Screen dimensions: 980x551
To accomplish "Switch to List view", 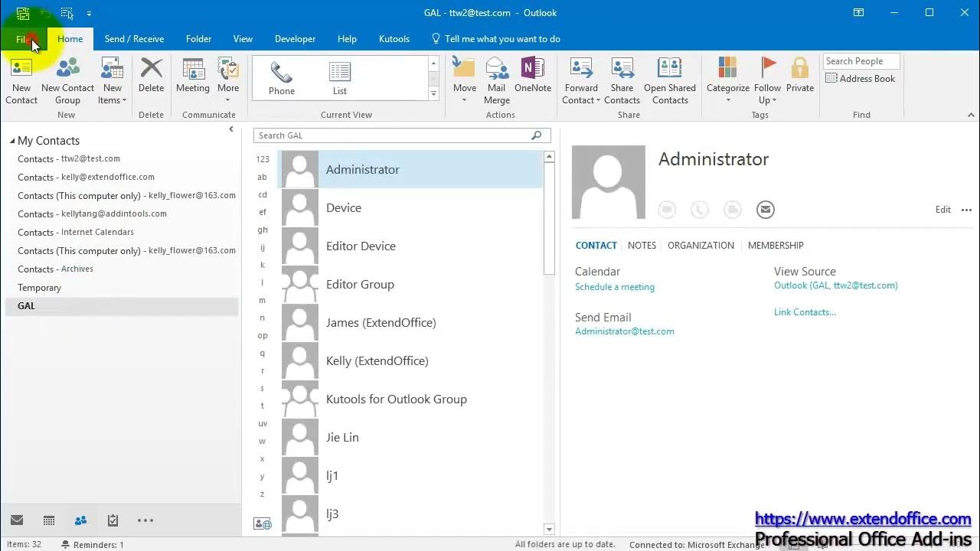I will tap(340, 79).
